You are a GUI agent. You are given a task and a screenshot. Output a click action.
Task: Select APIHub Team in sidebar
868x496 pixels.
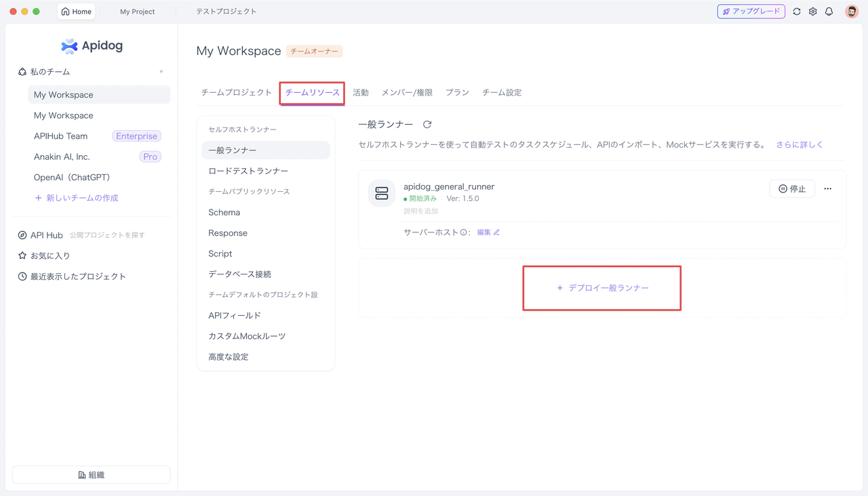(61, 136)
